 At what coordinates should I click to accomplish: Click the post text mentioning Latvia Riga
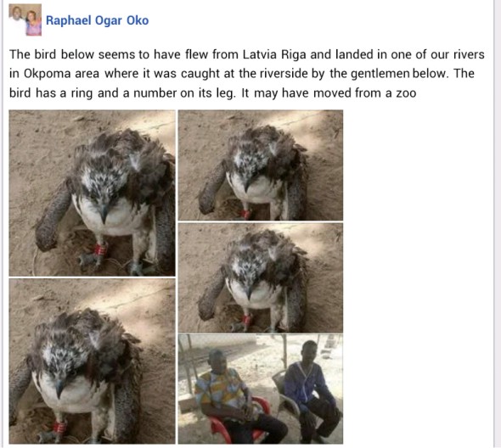246,74
